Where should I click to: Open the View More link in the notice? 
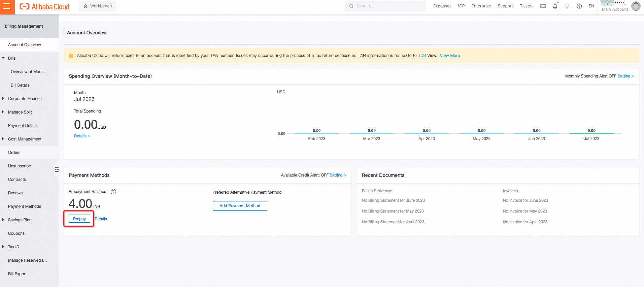[449, 56]
